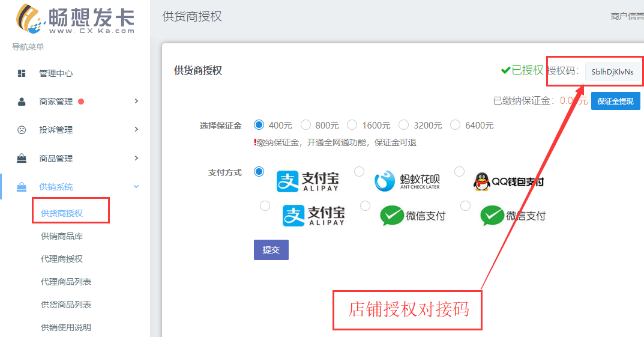Click the 投诉管理 sad face icon

22,130
